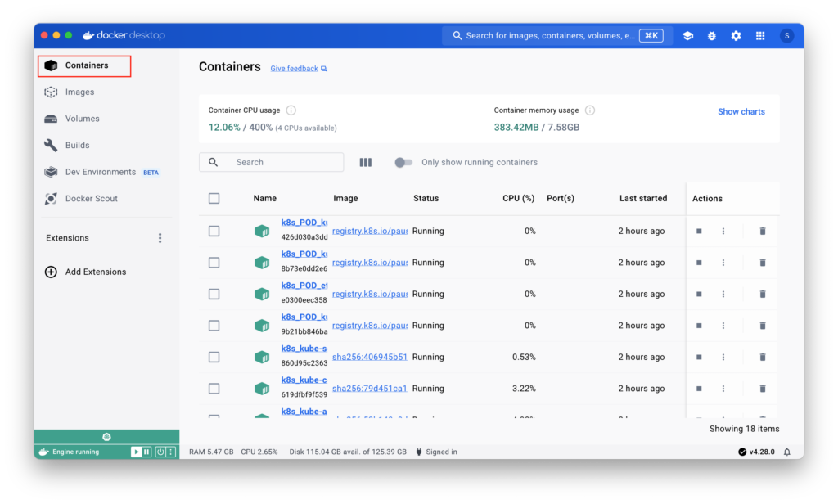Click the engine power button in status bar
Screen dimensions: 838x504
(x=160, y=452)
